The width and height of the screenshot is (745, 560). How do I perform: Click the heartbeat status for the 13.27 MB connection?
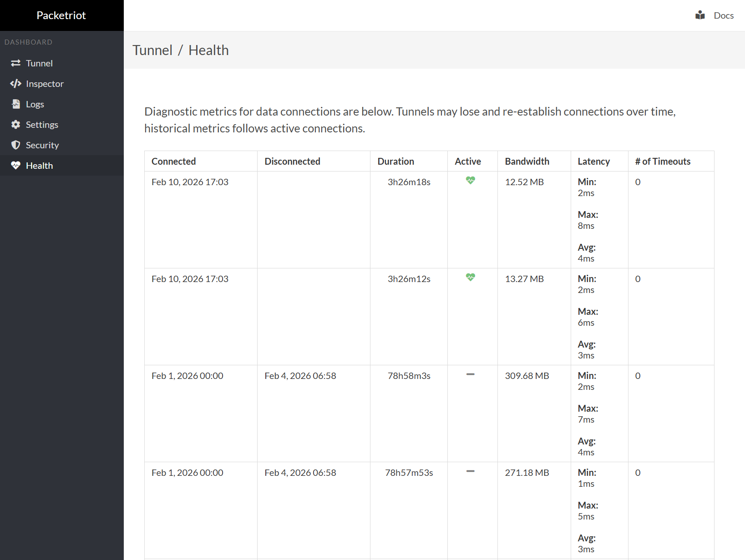[x=470, y=277]
